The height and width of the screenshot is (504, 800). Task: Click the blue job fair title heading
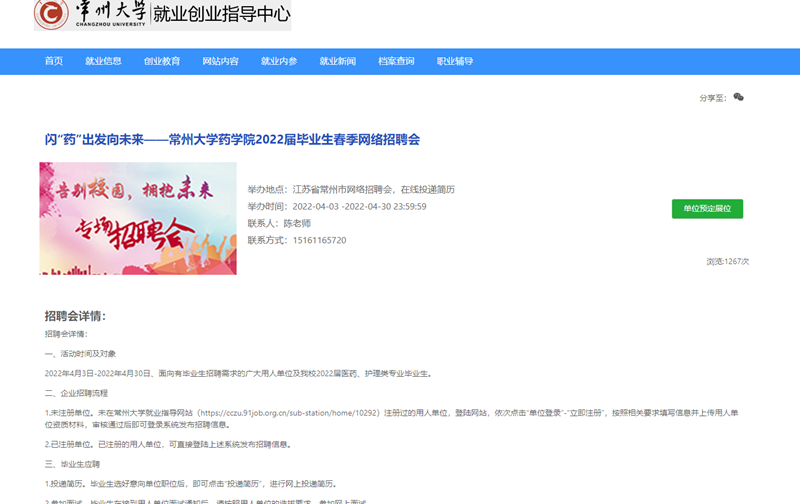point(232,140)
